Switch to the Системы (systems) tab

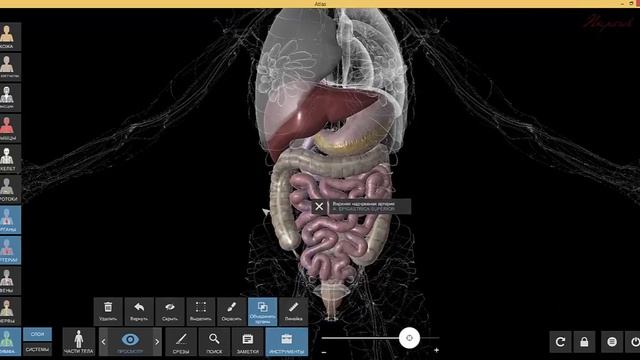(38, 349)
